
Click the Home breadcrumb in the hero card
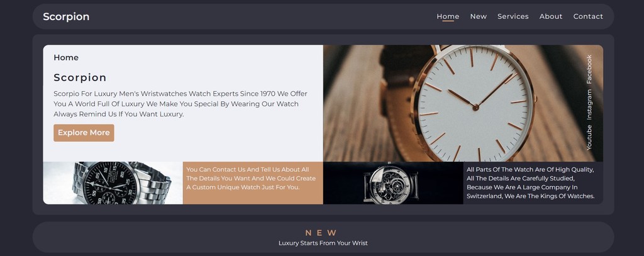(x=66, y=57)
